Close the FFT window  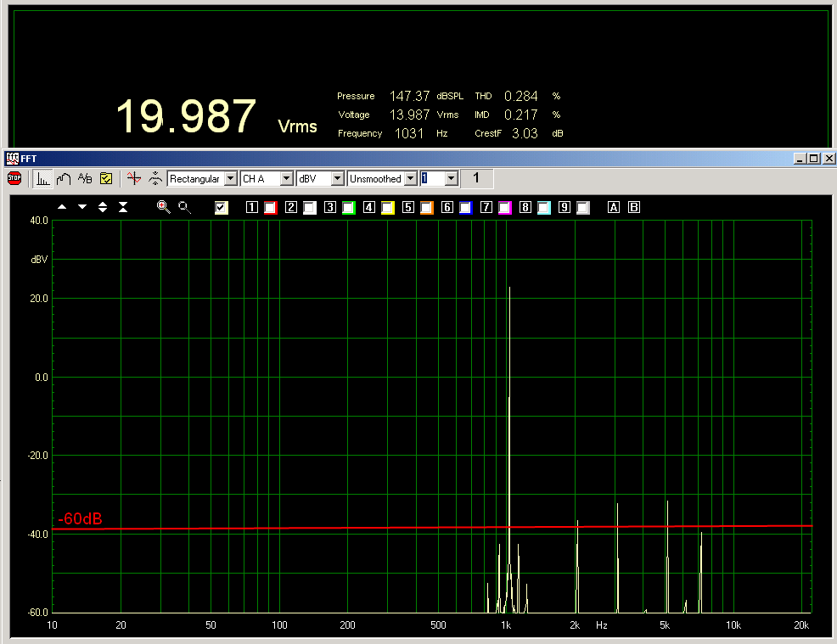click(829, 159)
